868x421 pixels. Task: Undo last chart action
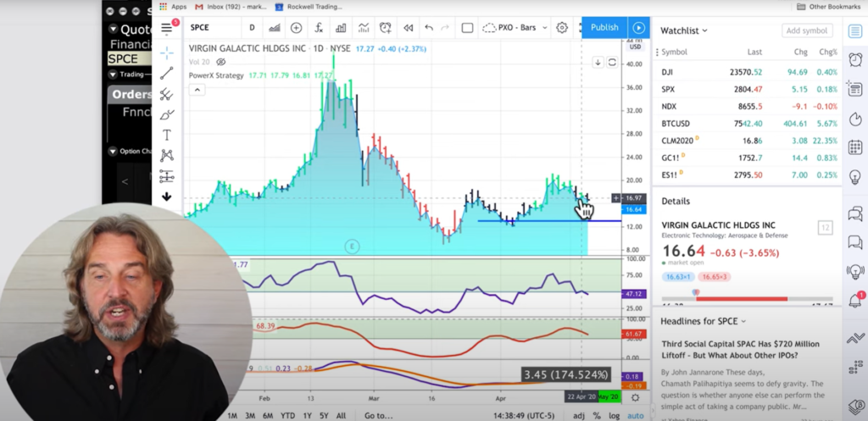(428, 28)
